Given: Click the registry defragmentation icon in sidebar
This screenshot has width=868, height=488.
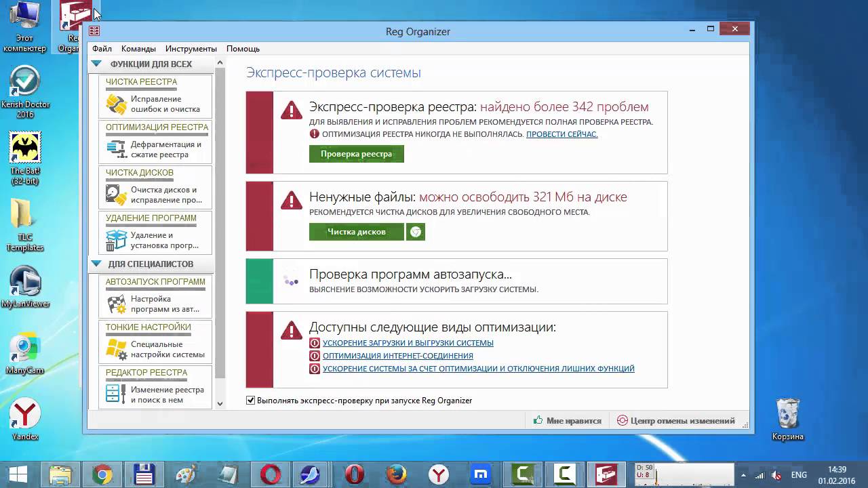Looking at the screenshot, I should (x=117, y=149).
